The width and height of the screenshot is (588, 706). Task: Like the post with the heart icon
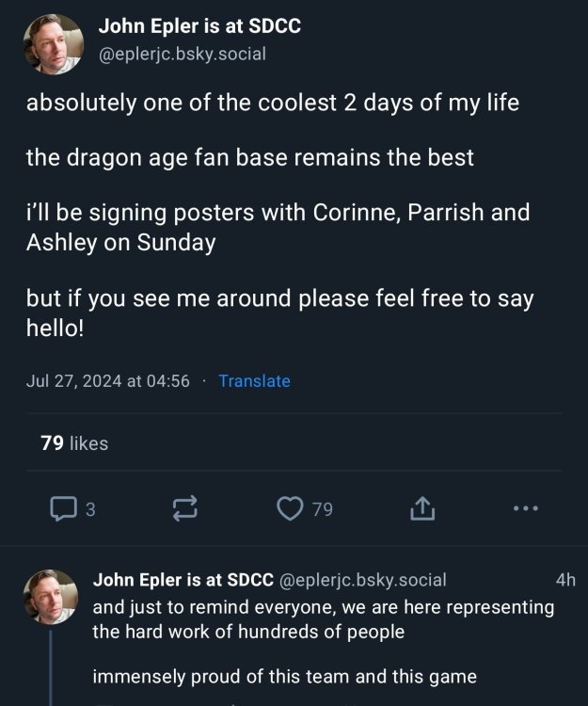(x=290, y=509)
